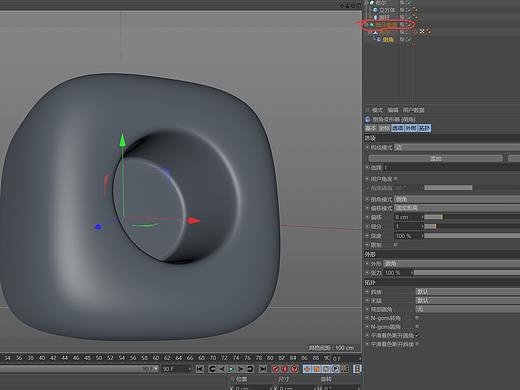Open the 外形 shape dropdown

(x=452, y=264)
